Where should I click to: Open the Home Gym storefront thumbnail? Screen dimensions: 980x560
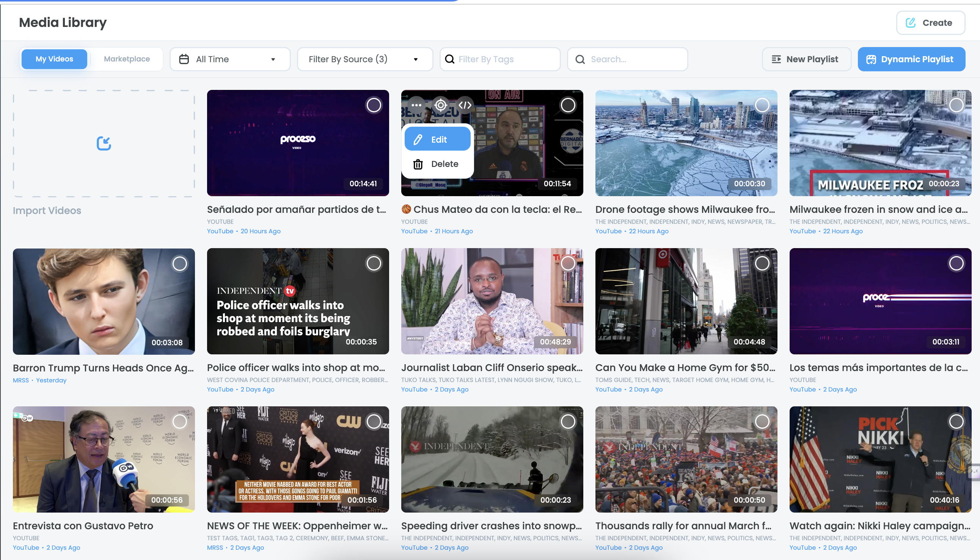[x=686, y=302]
